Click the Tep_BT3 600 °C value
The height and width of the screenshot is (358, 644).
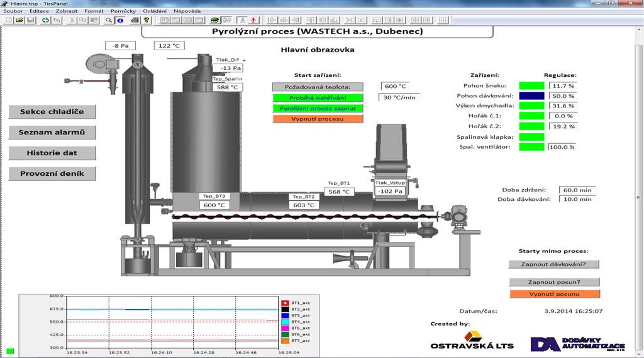pyautogui.click(x=214, y=205)
